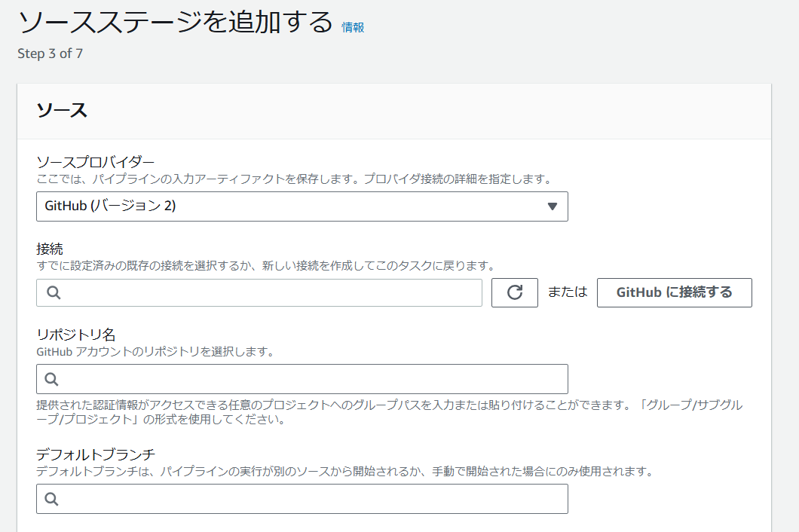
Task: Focus the 接続 search input field
Action: pyautogui.click(x=259, y=292)
